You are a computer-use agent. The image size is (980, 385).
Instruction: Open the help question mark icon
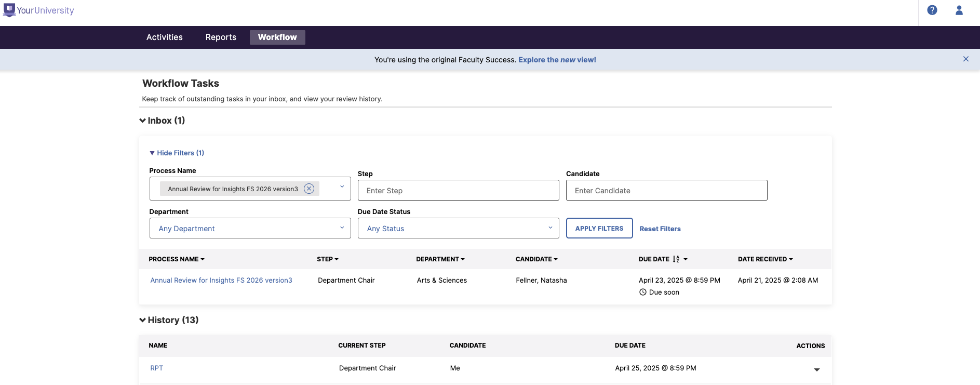point(932,10)
